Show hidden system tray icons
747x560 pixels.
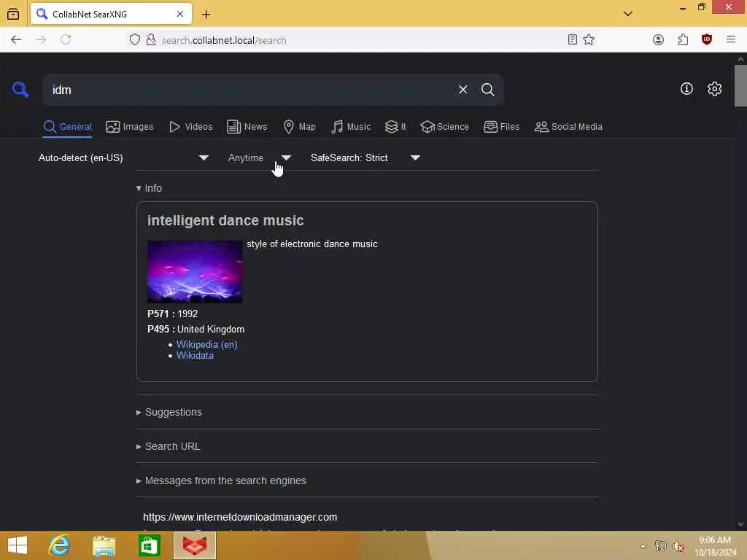(x=643, y=546)
